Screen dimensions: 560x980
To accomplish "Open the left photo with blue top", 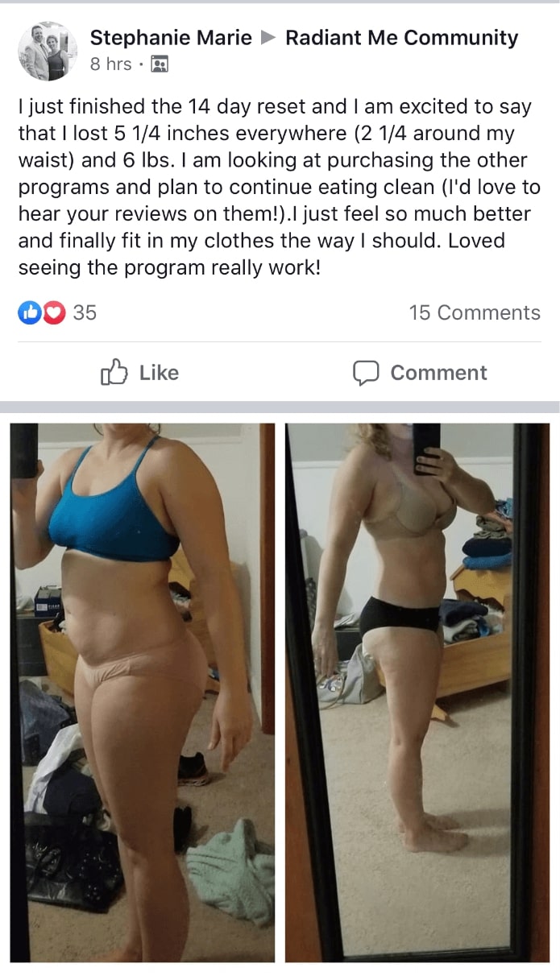I will click(x=142, y=693).
